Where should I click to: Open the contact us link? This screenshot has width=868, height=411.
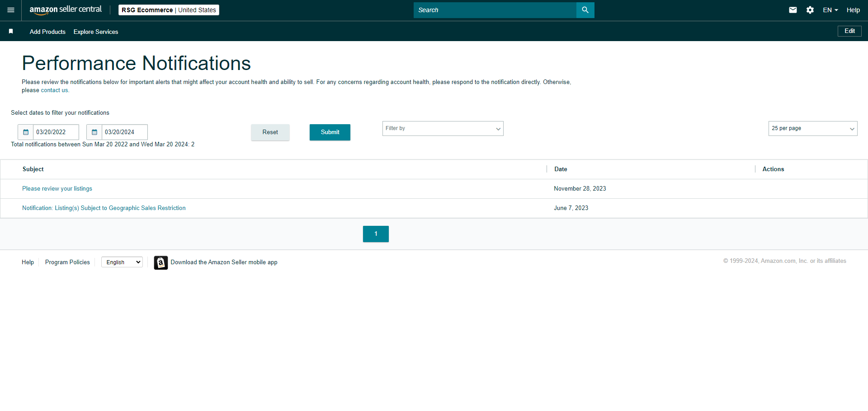click(x=54, y=90)
